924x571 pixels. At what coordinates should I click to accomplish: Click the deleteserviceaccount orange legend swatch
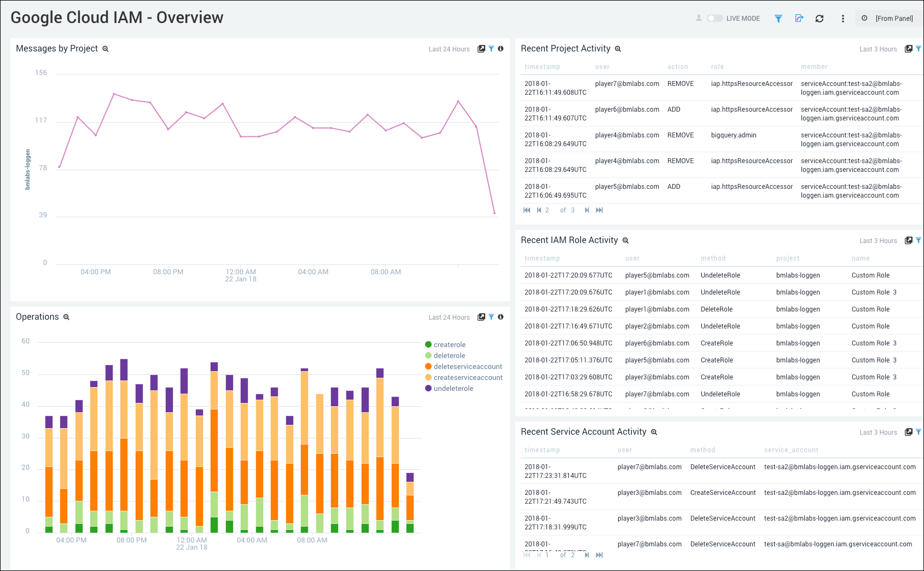pos(428,366)
